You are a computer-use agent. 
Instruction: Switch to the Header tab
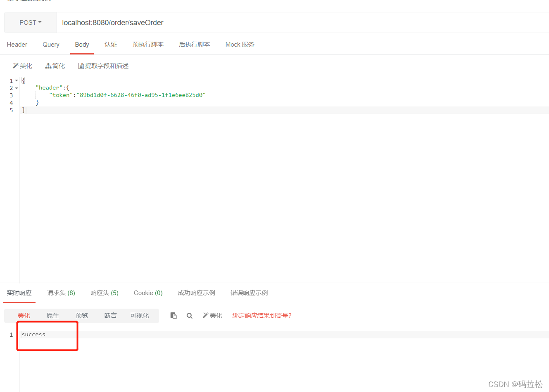point(17,45)
